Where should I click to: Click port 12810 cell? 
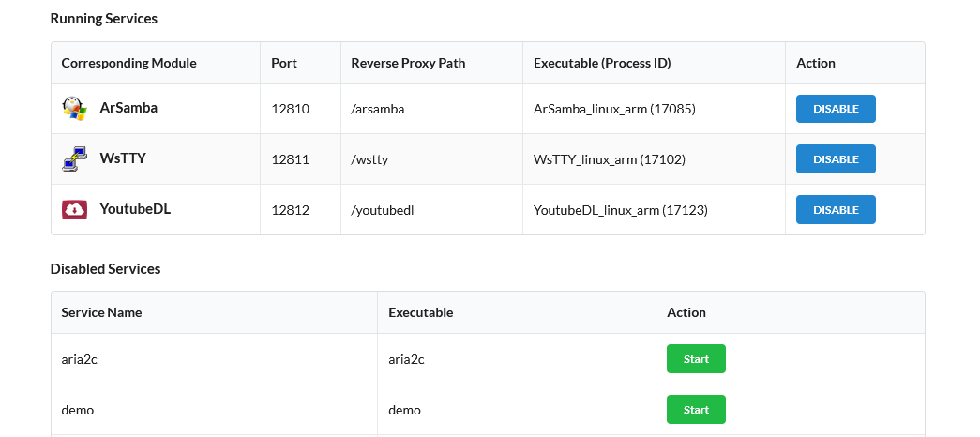291,109
